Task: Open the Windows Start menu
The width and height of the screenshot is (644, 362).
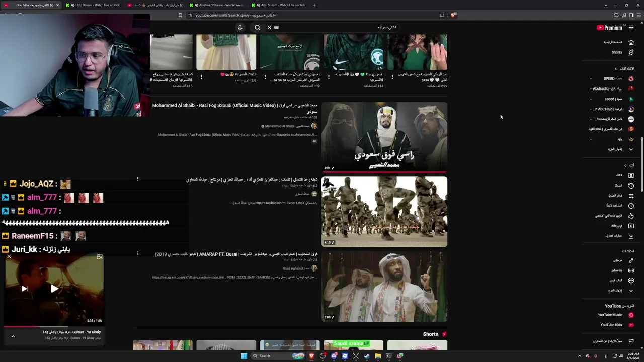Action: 244,356
